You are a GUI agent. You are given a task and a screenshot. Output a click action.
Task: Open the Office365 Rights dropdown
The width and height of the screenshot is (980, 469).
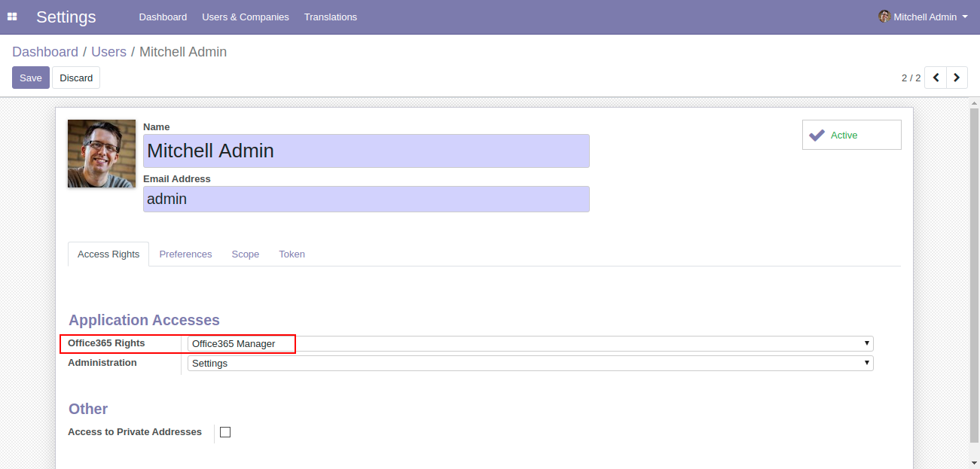(530, 344)
